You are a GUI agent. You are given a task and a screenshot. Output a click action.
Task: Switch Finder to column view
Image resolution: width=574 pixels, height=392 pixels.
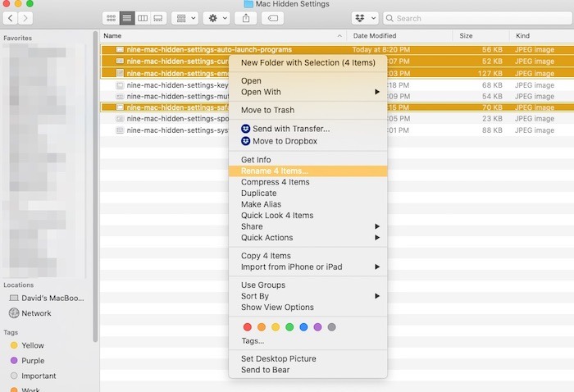143,18
